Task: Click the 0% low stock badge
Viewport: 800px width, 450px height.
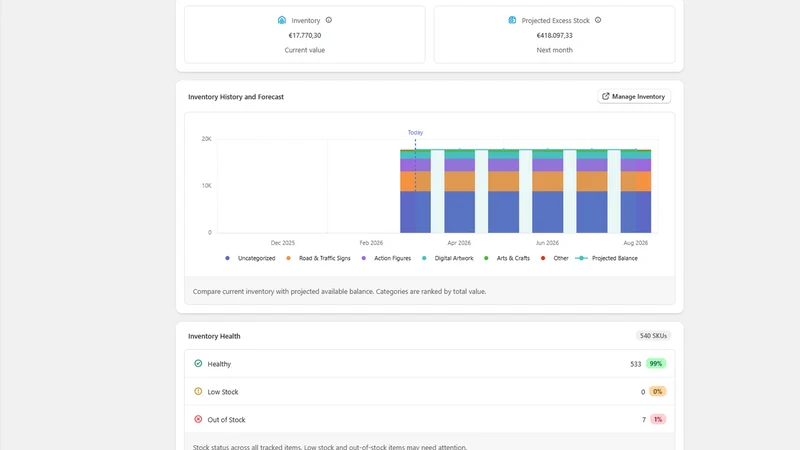Action: click(657, 392)
